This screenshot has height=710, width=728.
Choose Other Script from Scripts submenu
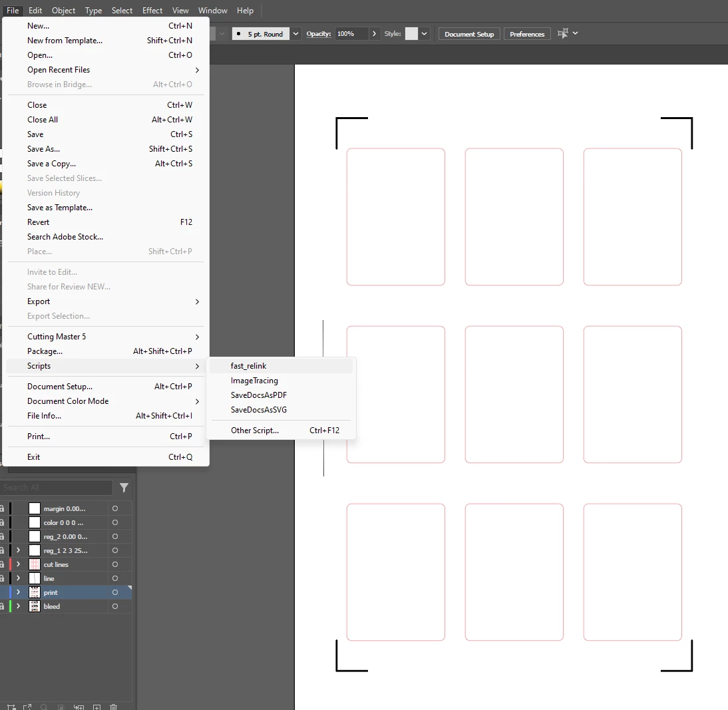point(255,431)
